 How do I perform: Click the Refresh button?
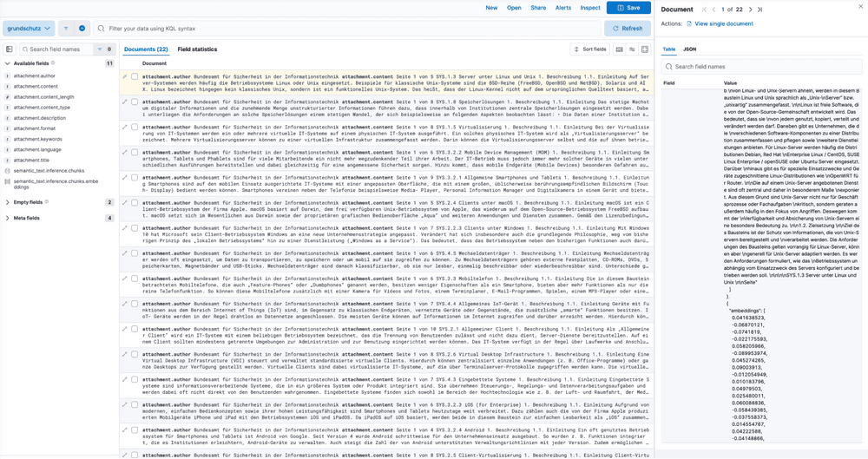(x=624, y=29)
